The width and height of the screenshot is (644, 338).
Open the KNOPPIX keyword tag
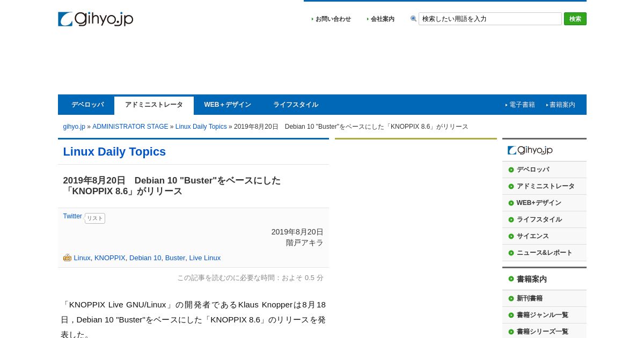pos(110,258)
